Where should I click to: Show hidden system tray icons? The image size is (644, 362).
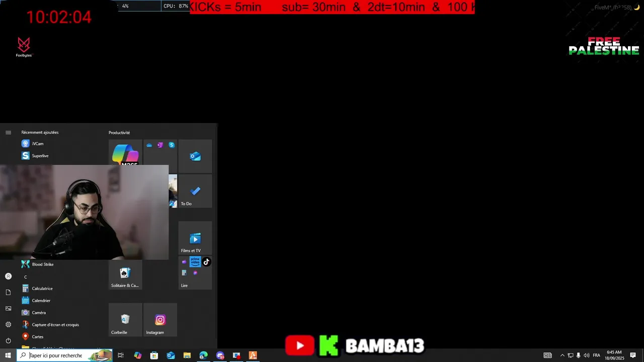(562, 355)
